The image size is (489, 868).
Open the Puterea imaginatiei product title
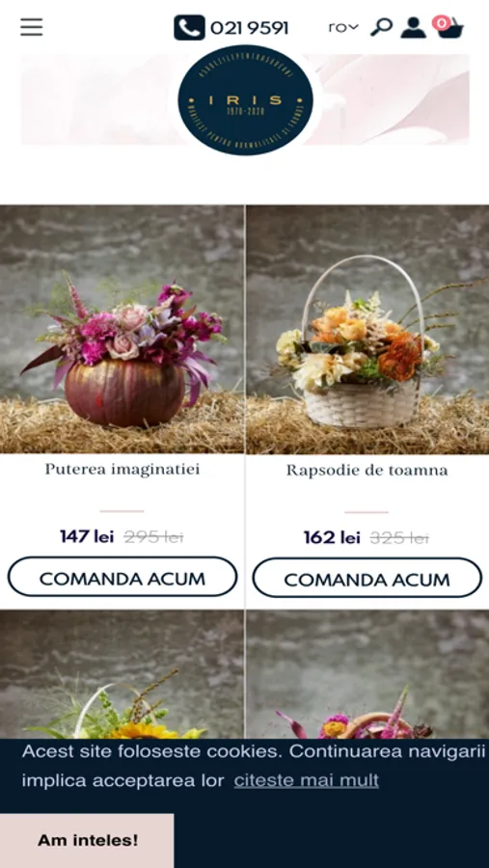coord(122,470)
